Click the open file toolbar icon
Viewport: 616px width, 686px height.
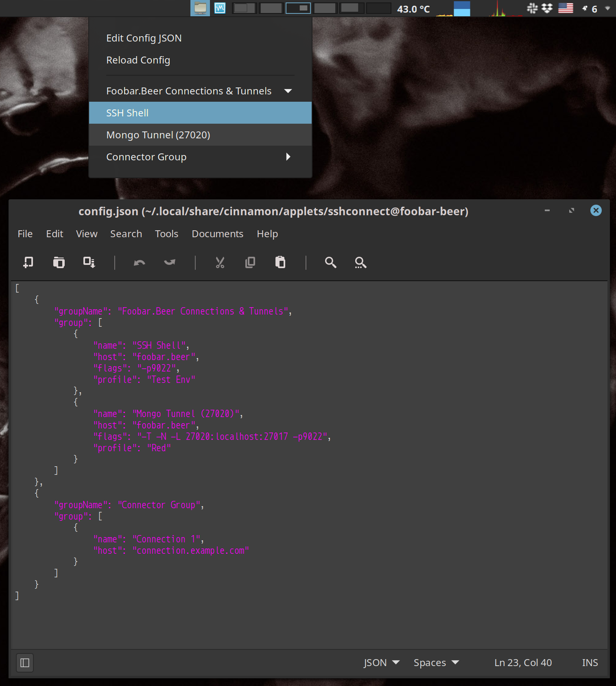tap(59, 262)
